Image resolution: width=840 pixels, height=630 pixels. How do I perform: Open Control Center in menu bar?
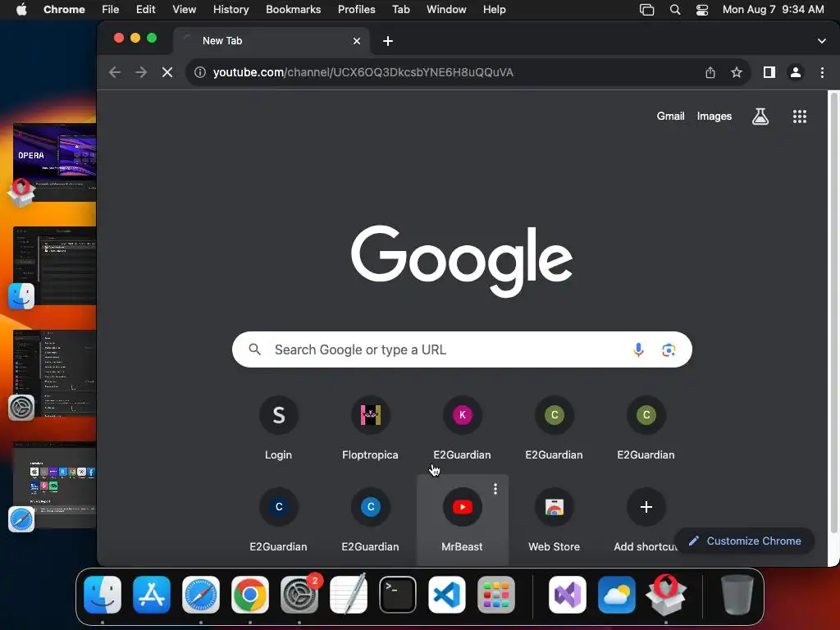point(702,10)
